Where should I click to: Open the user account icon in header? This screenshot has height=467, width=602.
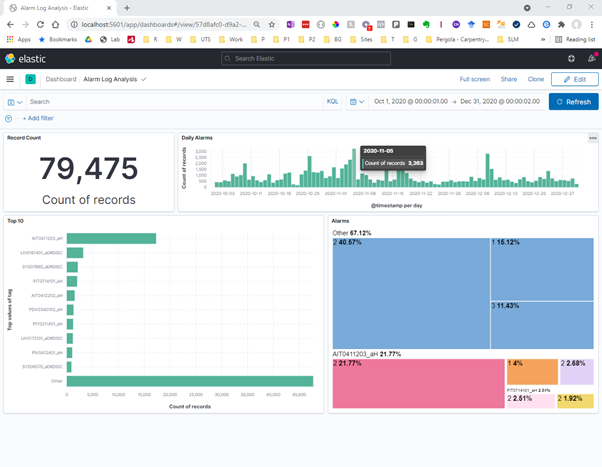tap(589, 59)
